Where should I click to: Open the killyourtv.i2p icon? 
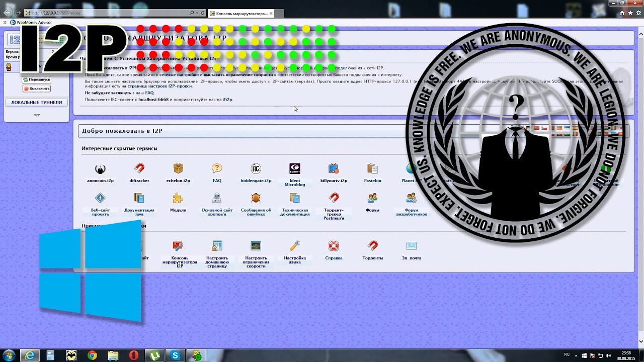(x=334, y=168)
